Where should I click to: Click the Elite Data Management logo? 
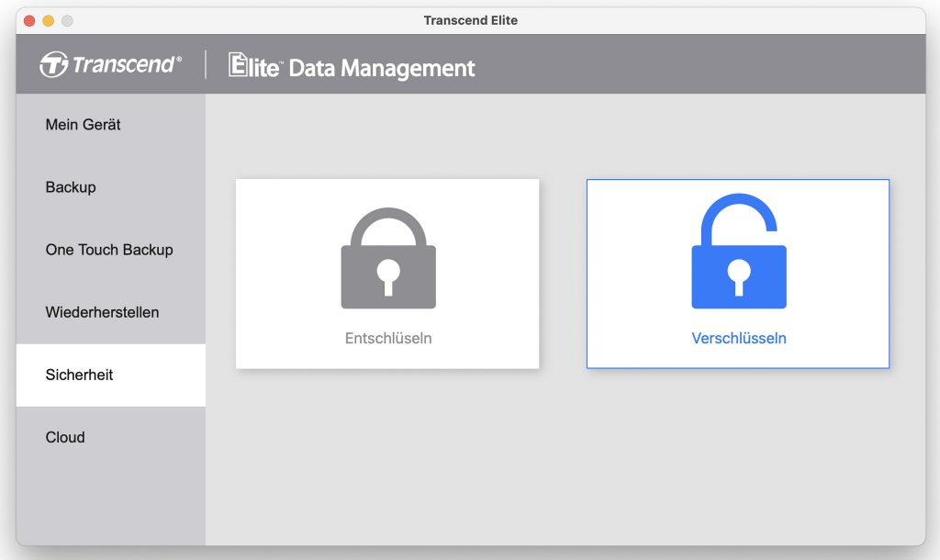352,66
